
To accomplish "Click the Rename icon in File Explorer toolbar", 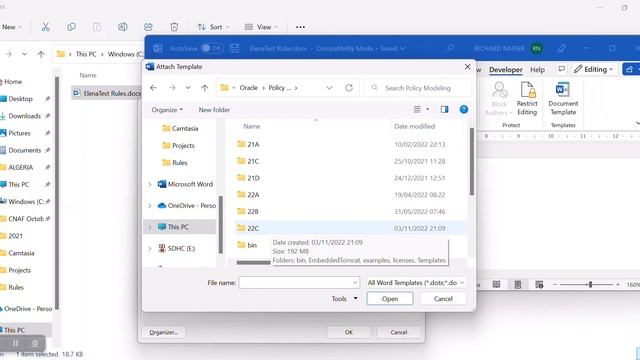I will tap(122, 27).
